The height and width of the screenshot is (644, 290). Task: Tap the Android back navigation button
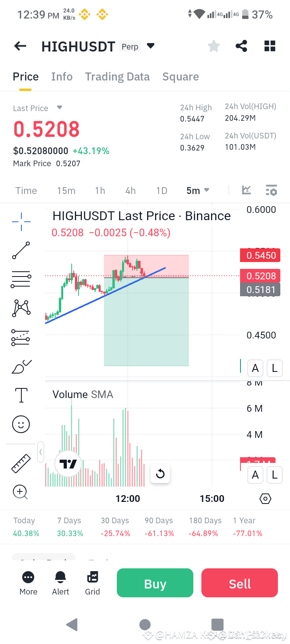72,625
